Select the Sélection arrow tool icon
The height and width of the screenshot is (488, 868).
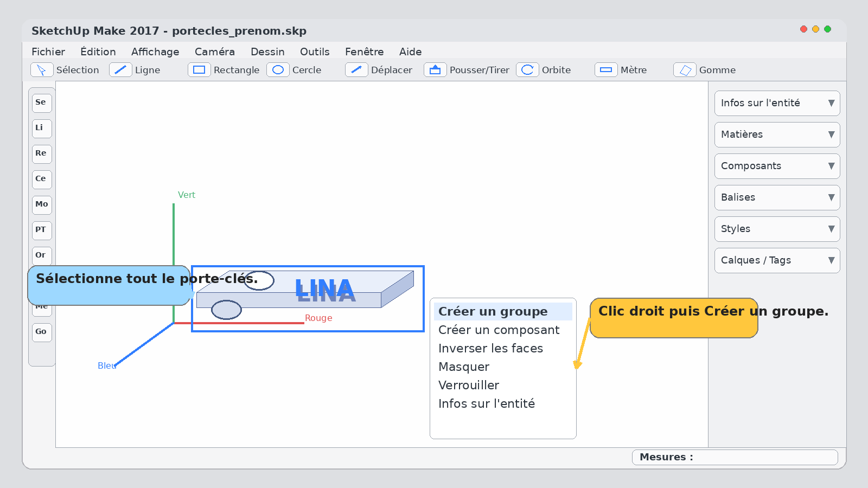click(42, 70)
